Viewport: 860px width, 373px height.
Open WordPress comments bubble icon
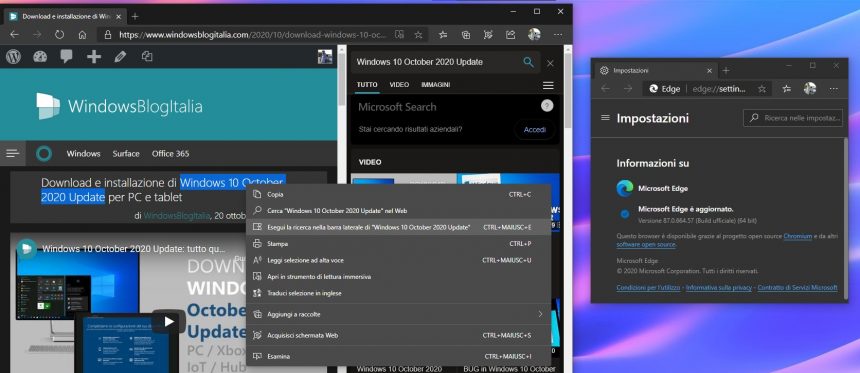pos(66,56)
